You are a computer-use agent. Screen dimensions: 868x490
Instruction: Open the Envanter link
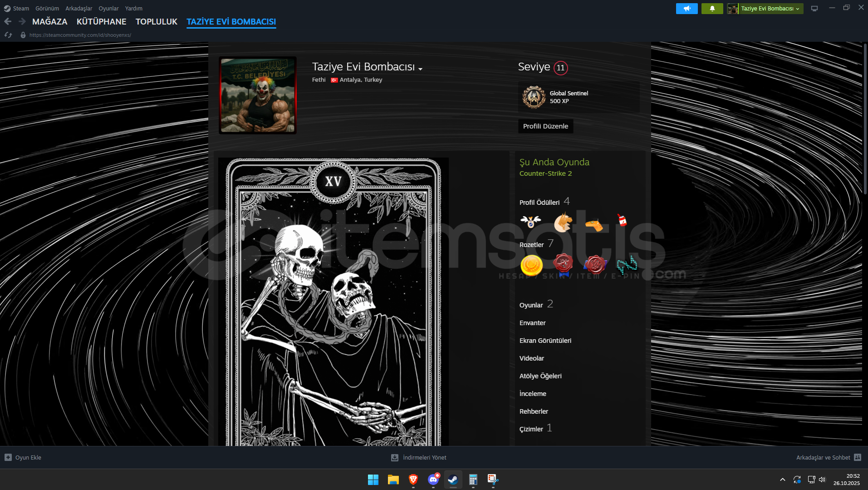point(533,323)
